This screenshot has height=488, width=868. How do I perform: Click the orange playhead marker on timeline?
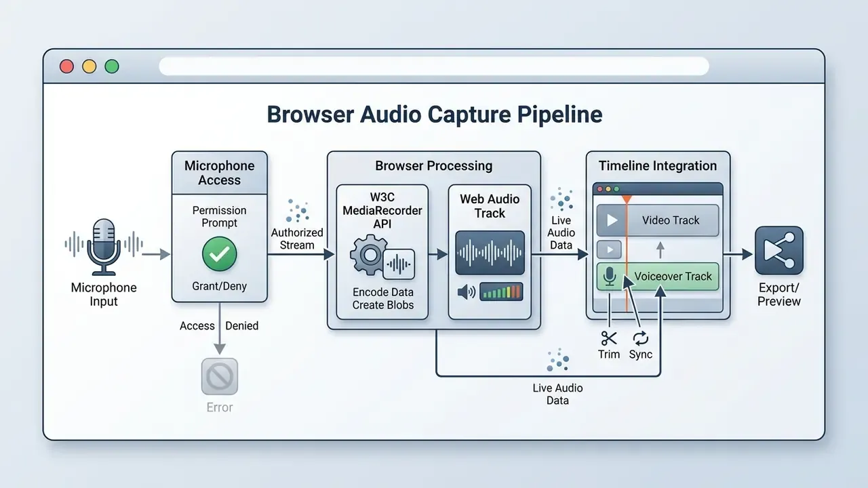627,199
